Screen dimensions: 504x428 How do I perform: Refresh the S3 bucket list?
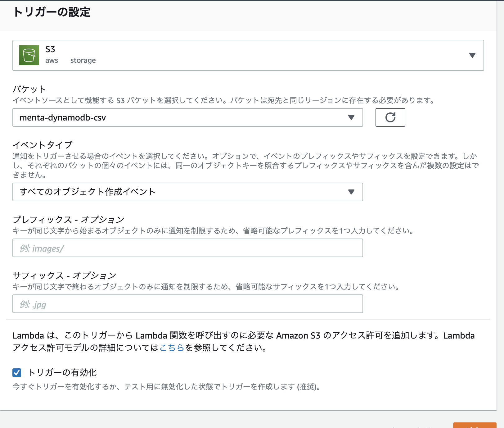point(390,117)
